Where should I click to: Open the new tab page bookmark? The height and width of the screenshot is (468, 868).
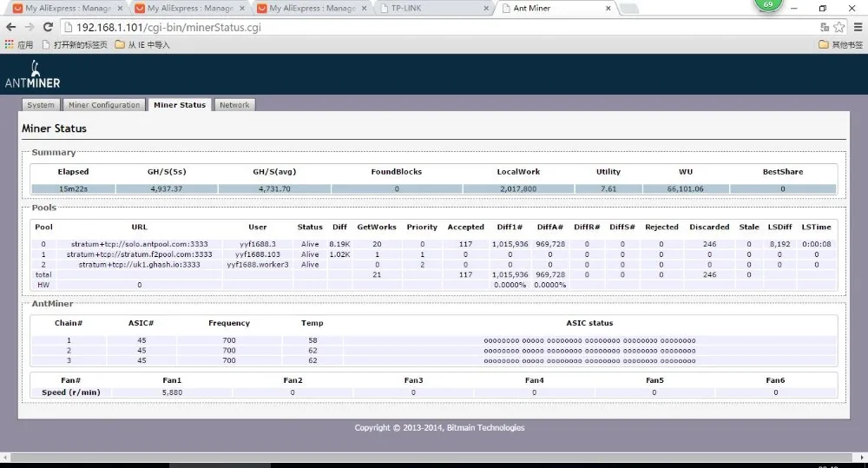pyautogui.click(x=75, y=44)
